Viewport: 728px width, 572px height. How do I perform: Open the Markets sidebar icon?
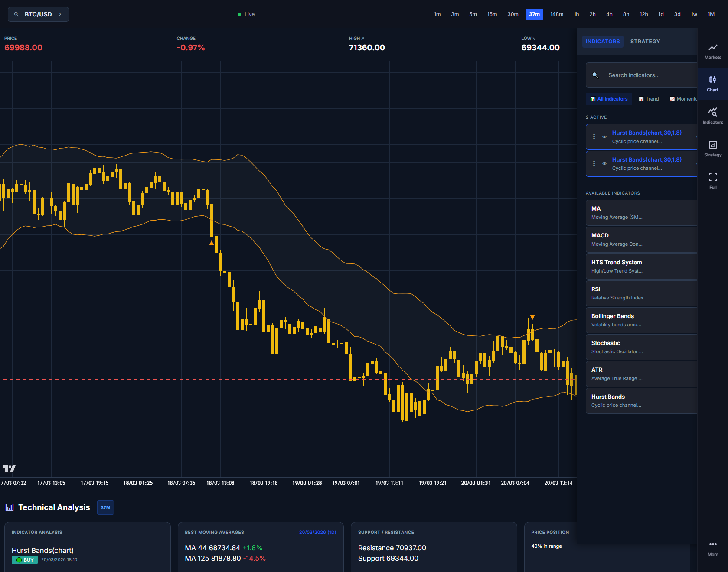(x=713, y=51)
